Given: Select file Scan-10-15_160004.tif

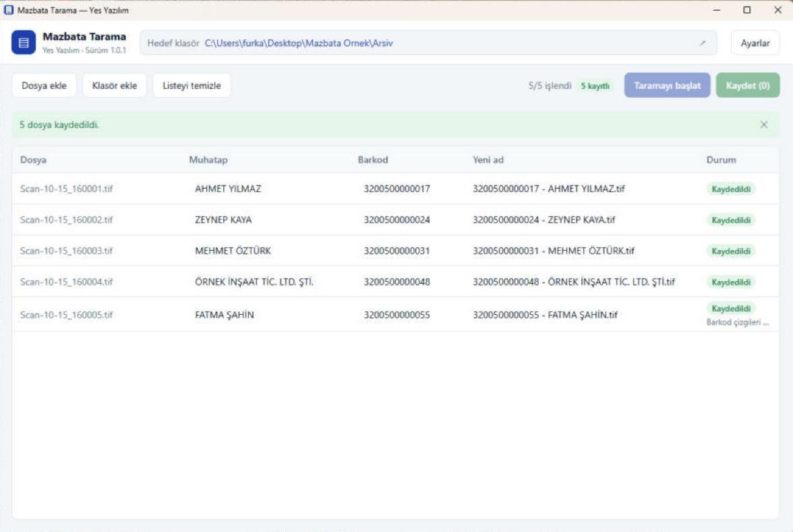Looking at the screenshot, I should [x=66, y=282].
